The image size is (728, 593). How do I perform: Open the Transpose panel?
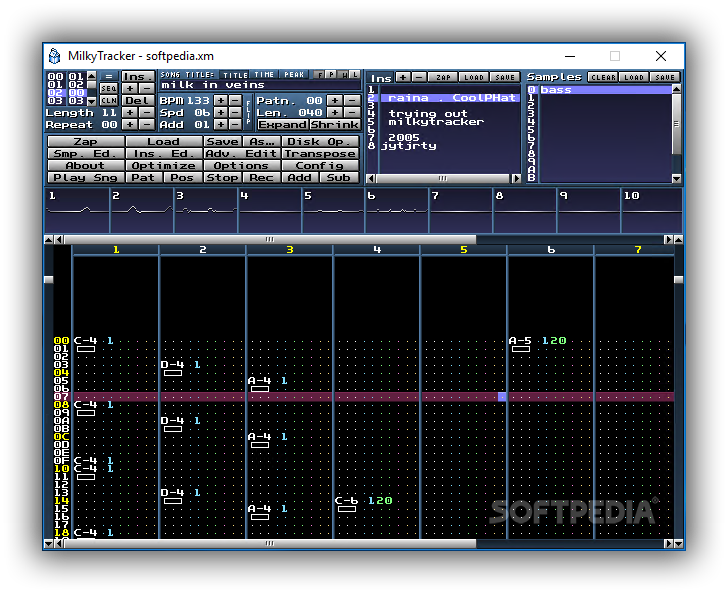coord(320,154)
